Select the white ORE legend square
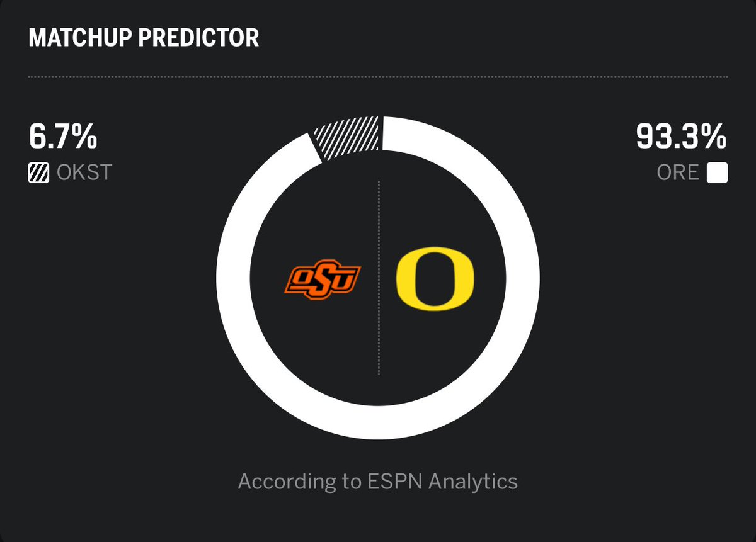 (x=717, y=172)
